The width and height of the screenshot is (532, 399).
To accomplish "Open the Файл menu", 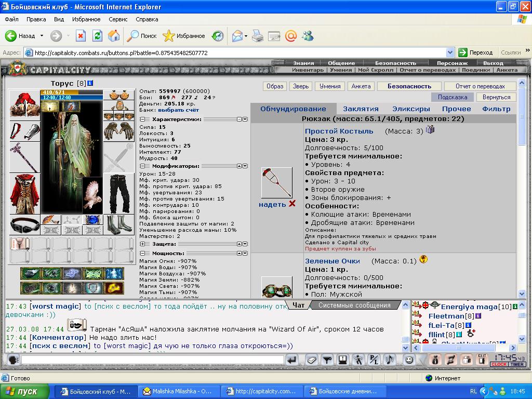I will pyautogui.click(x=11, y=19).
